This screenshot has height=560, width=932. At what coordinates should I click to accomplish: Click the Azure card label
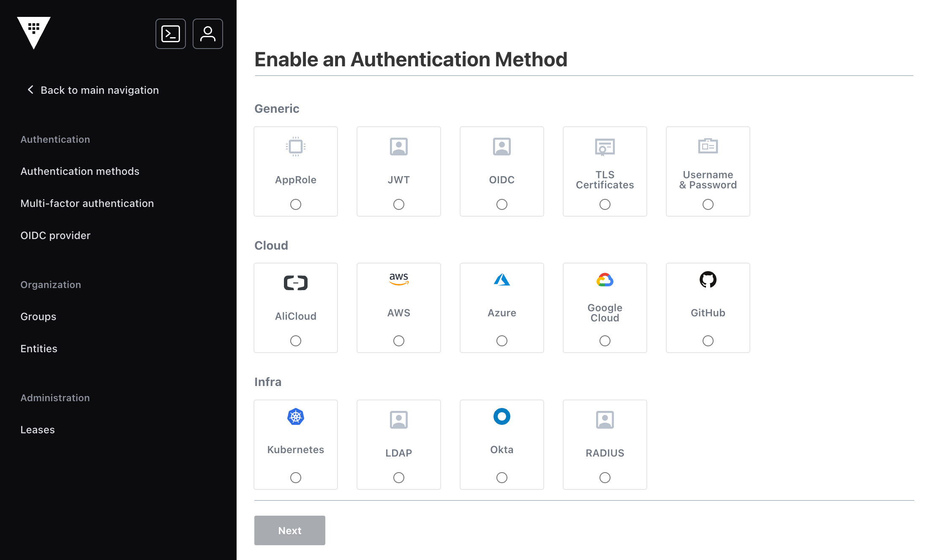502,313
